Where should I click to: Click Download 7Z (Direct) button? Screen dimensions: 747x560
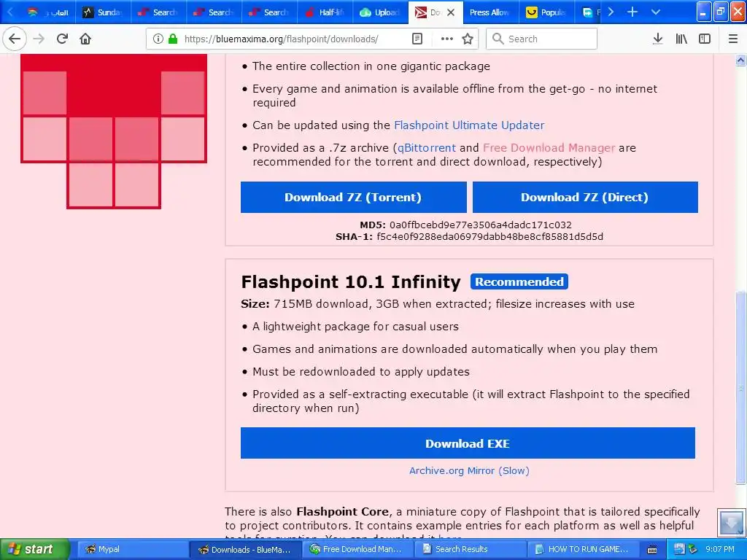point(585,197)
